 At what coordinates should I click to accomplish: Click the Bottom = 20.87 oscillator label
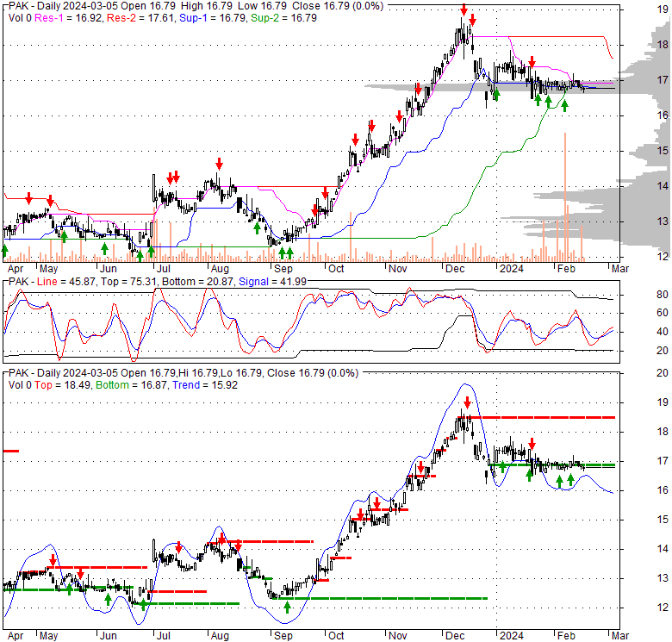click(198, 282)
